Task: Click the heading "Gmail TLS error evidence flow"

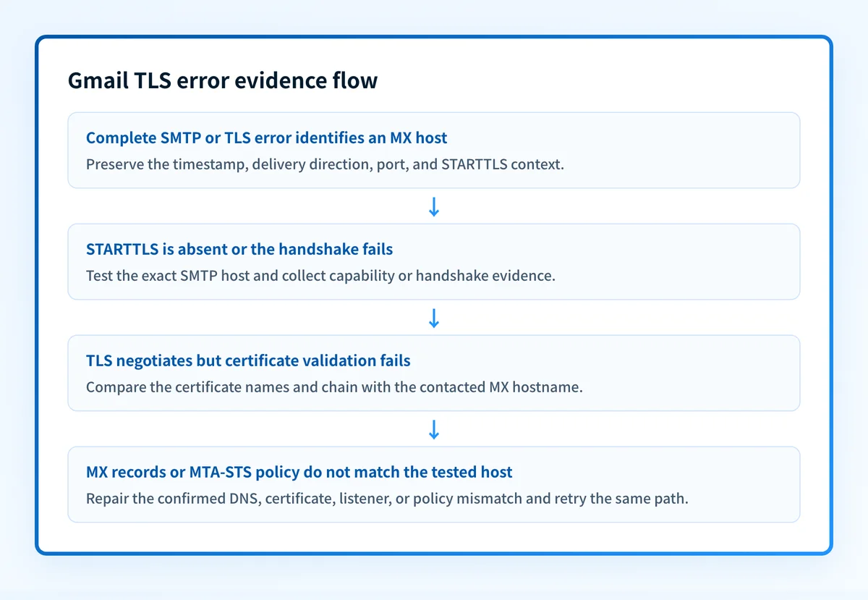Action: 223,80
